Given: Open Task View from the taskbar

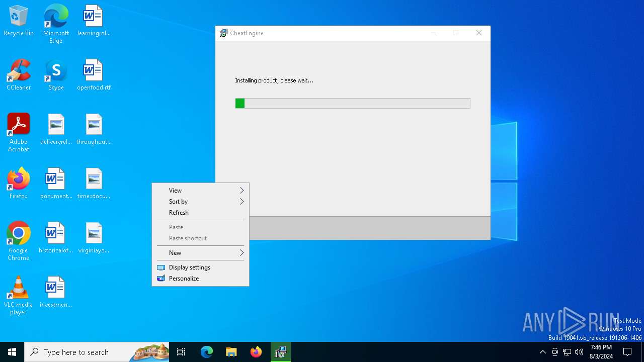Looking at the screenshot, I should [181, 352].
